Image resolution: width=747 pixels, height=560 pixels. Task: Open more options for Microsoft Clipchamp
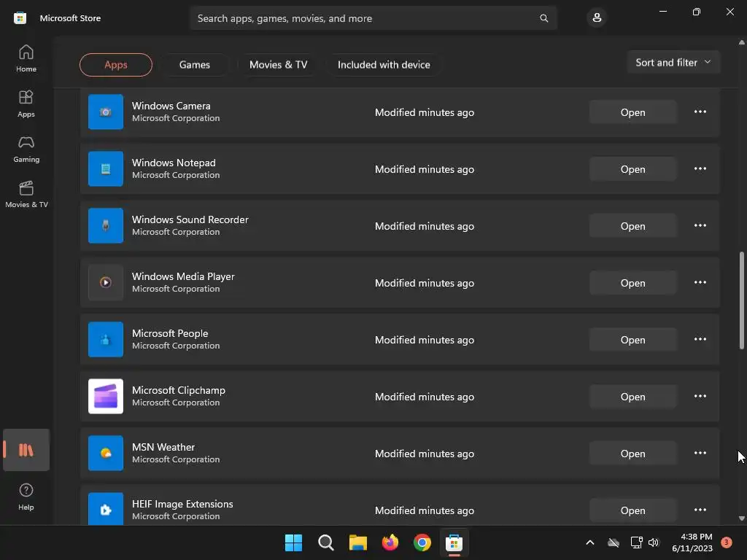coord(700,396)
